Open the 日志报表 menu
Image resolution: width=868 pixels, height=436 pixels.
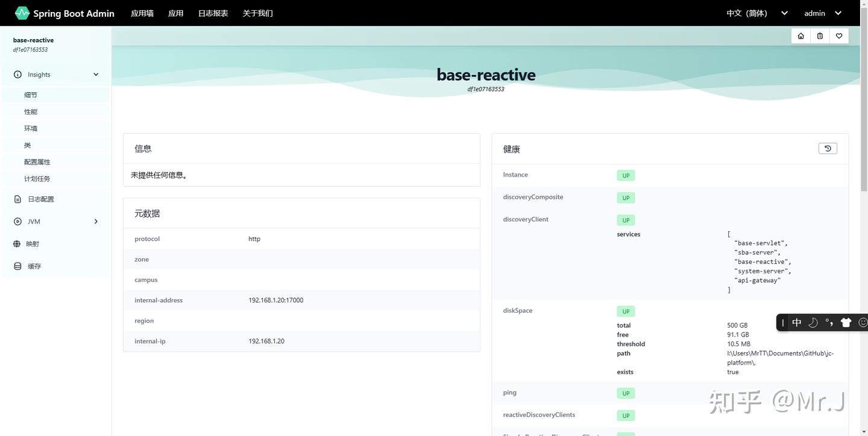tap(213, 13)
